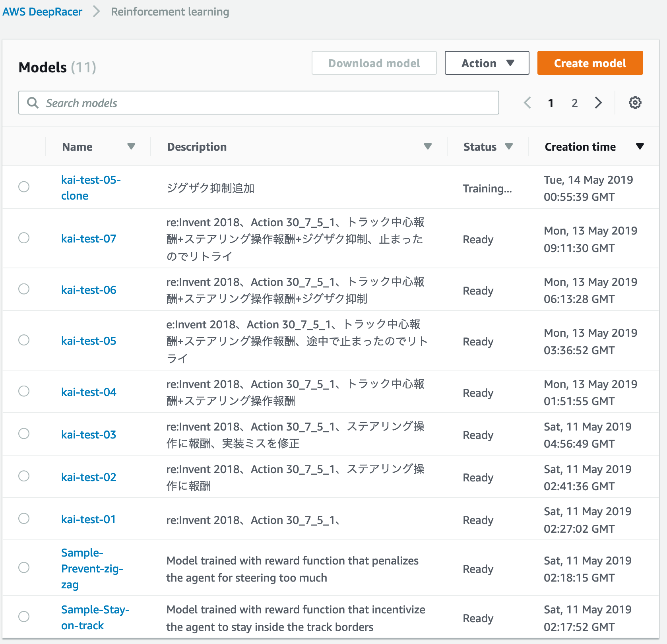
Task: Open the kai-test-05 model details
Action: click(x=88, y=341)
